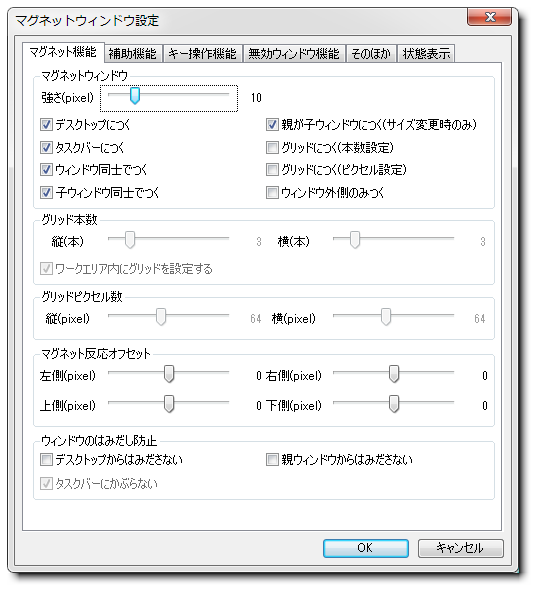Screen dimensions: 538x592
Task: Click the 下側(pixel) offset slider thumb
Action: click(x=394, y=404)
